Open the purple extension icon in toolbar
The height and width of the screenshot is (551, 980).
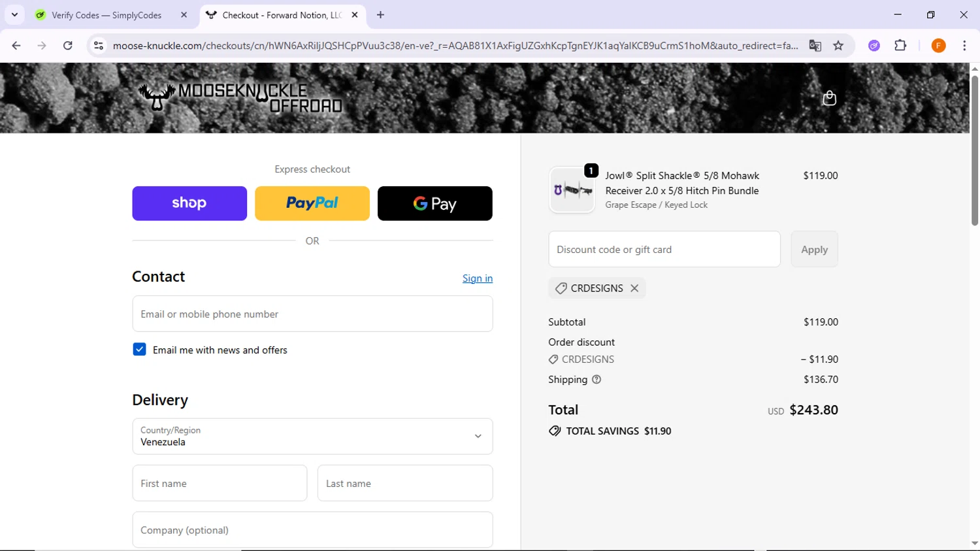874,46
